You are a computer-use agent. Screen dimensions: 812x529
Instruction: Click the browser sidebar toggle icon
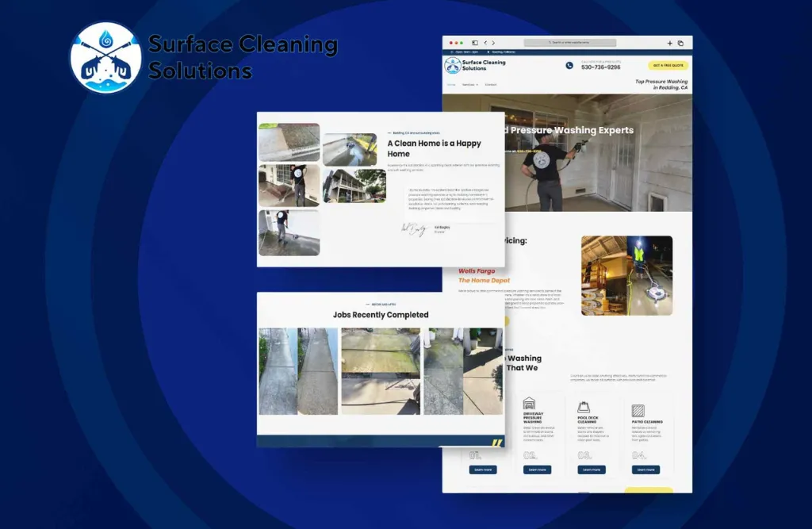(475, 43)
